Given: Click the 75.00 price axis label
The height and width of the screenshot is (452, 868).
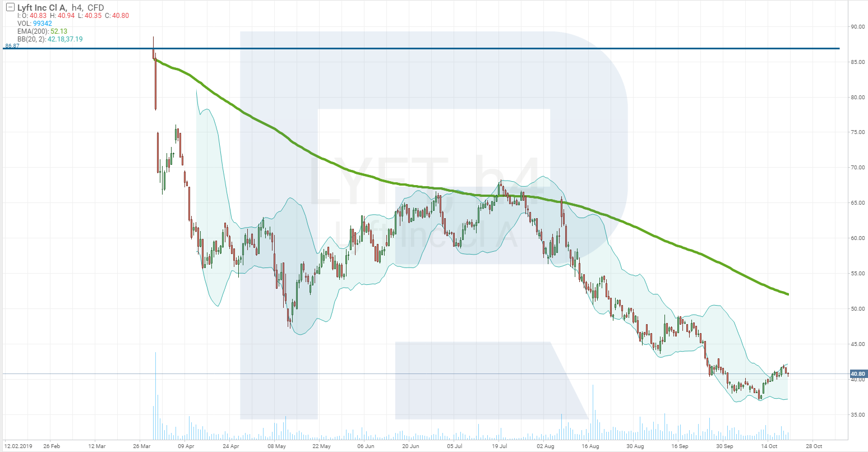Looking at the screenshot, I should tap(858, 132).
